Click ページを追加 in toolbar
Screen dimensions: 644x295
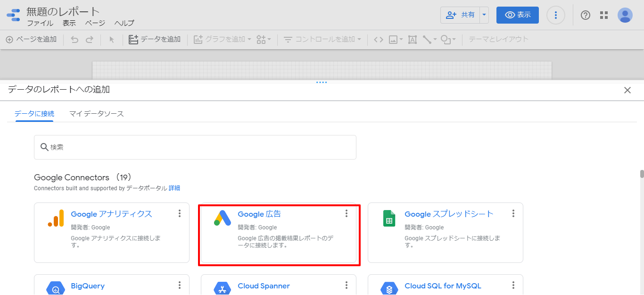[31, 40]
